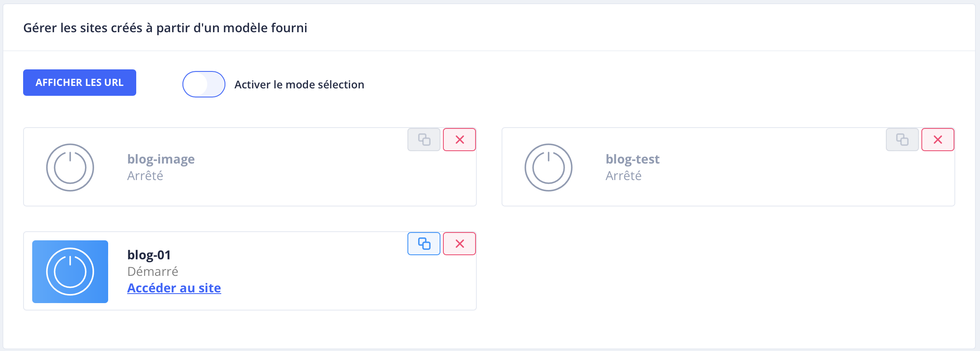Viewport: 980px width, 351px height.
Task: Duplicate the blog-01 site
Action: [x=424, y=244]
